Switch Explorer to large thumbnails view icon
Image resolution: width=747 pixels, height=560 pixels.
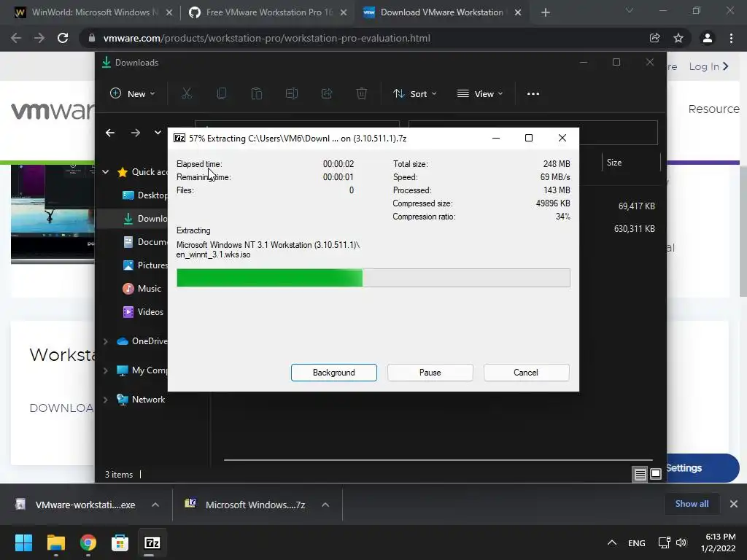656,474
